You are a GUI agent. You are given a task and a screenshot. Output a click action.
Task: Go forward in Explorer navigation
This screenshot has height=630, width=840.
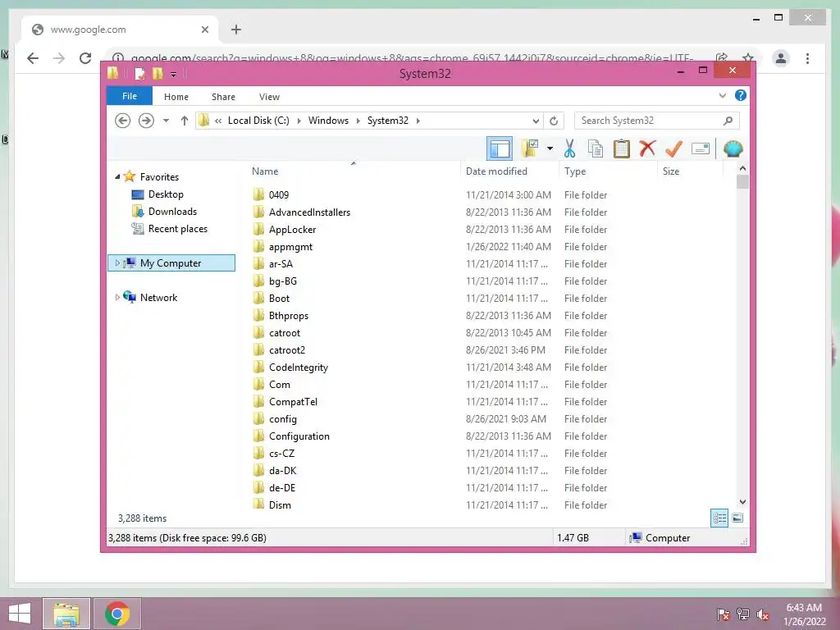146,121
